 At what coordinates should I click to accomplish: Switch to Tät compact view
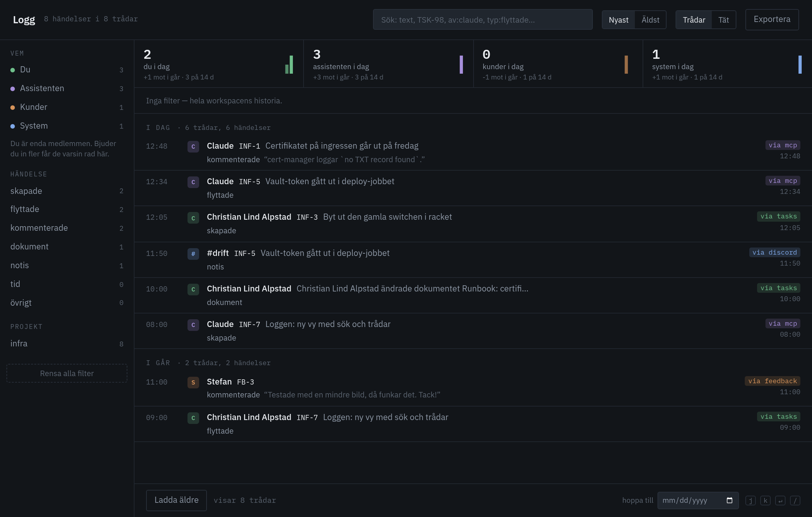coord(723,20)
